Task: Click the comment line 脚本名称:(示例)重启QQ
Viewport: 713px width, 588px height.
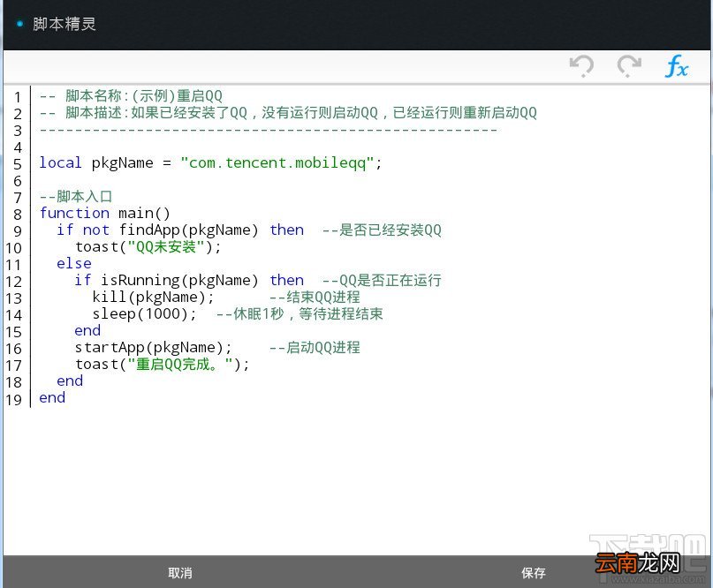Action: [131, 96]
